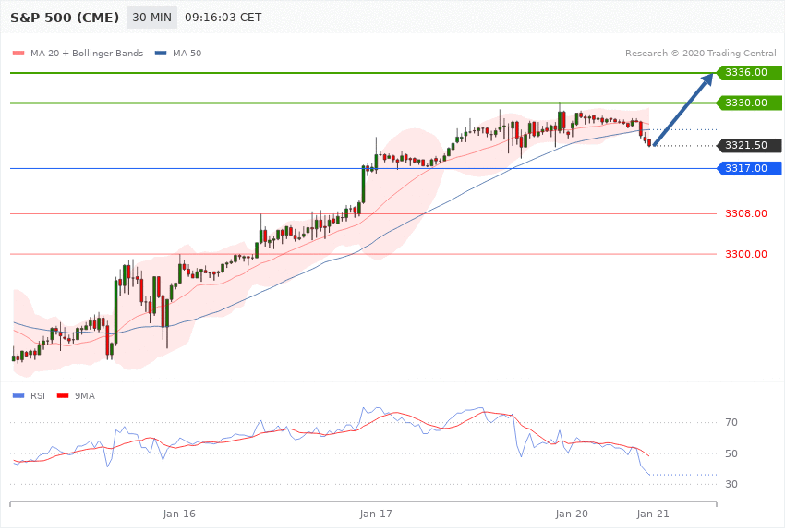785x532 pixels.
Task: Click the 9MA legend label
Action: [85, 396]
